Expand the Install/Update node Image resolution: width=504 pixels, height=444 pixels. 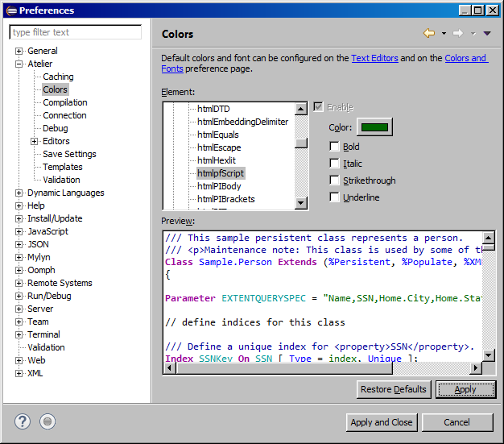[x=19, y=218]
